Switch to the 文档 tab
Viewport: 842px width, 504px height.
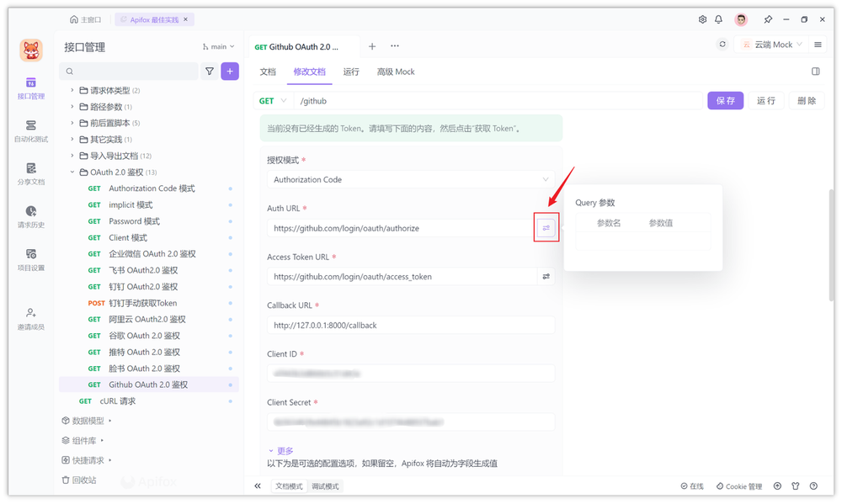[x=267, y=72]
